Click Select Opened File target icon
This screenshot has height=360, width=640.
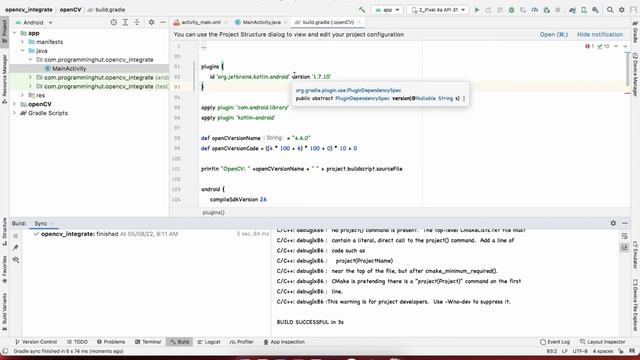[114, 22]
